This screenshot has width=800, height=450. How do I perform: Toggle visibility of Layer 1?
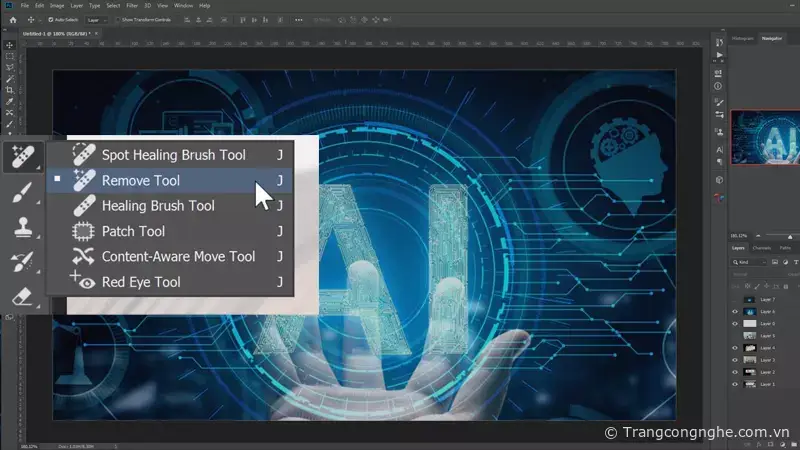pos(736,384)
